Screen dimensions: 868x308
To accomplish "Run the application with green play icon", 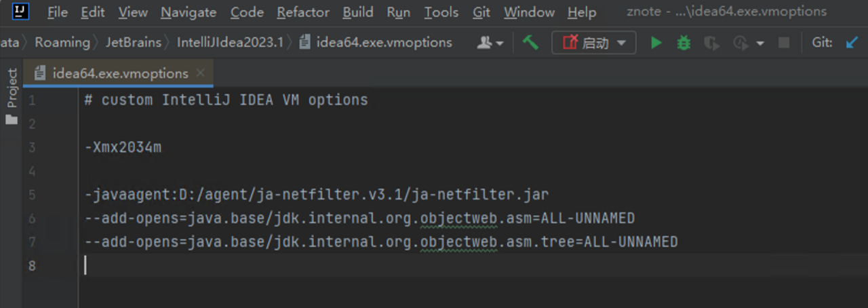I will pos(656,43).
